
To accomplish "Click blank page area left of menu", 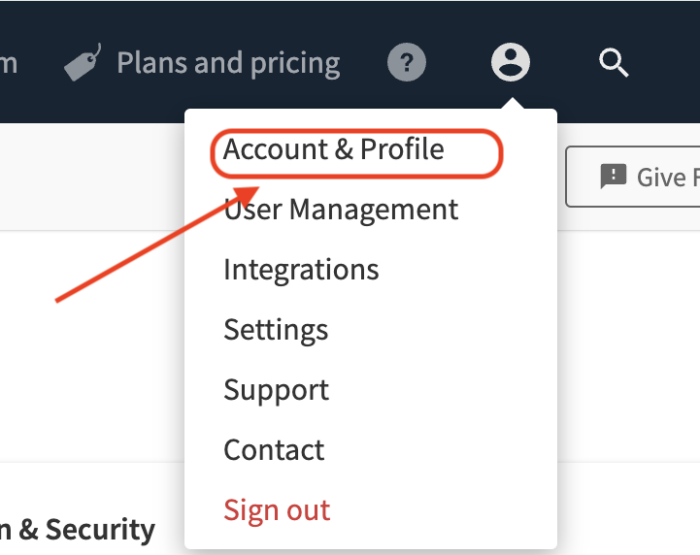I will (x=89, y=380).
